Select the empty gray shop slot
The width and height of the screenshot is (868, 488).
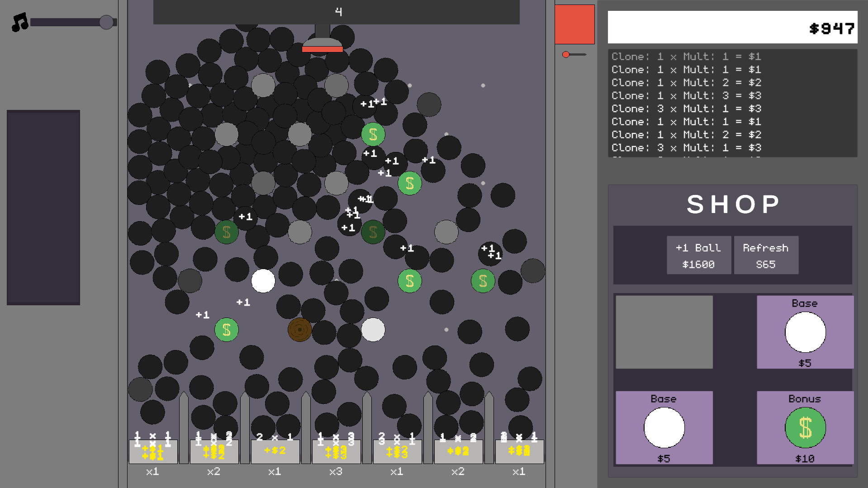click(x=664, y=332)
